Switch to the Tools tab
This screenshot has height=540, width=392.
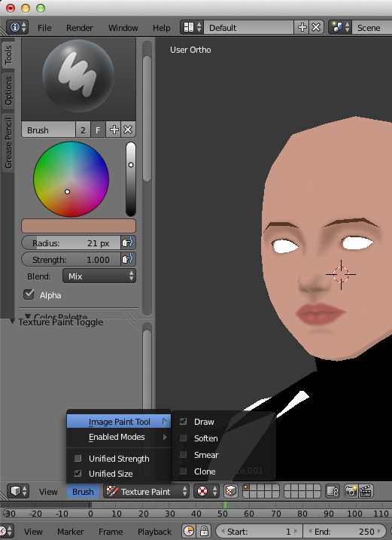8,55
